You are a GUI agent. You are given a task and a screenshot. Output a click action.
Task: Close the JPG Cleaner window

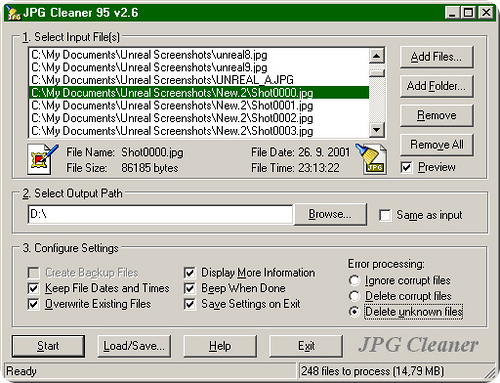coord(486,13)
